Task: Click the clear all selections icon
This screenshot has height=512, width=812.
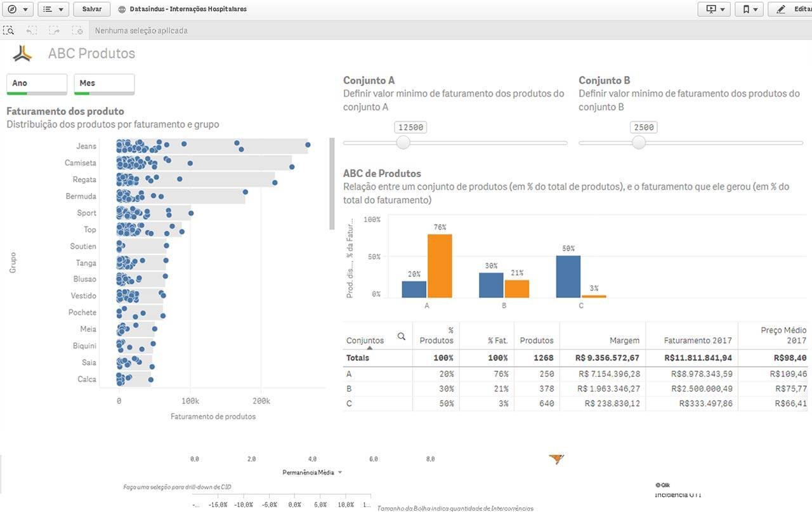Action: click(77, 30)
